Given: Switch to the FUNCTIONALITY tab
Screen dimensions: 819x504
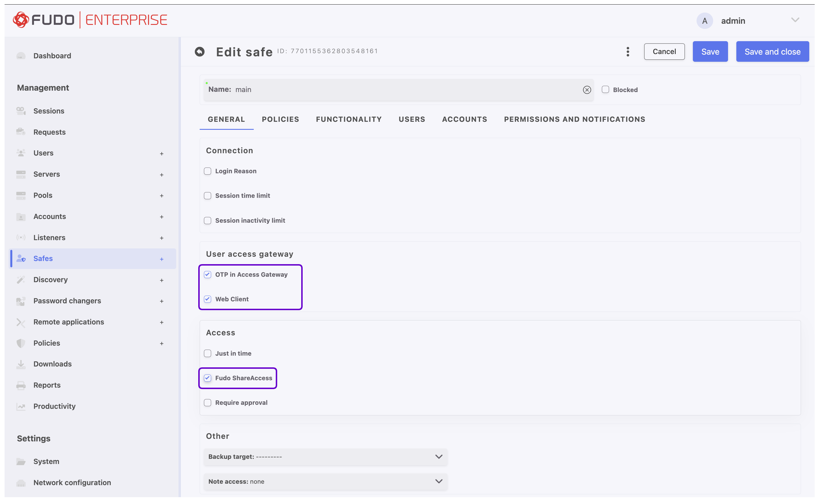Looking at the screenshot, I should [349, 119].
